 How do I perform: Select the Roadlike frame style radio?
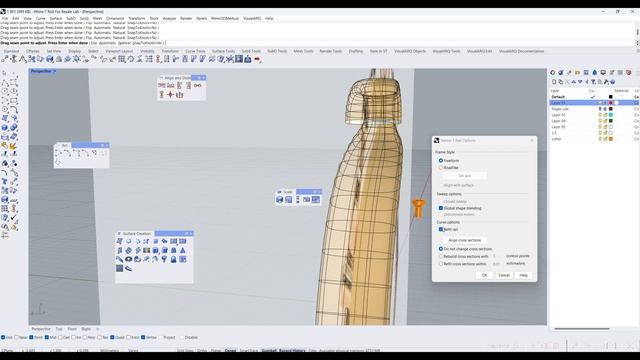pyautogui.click(x=441, y=167)
